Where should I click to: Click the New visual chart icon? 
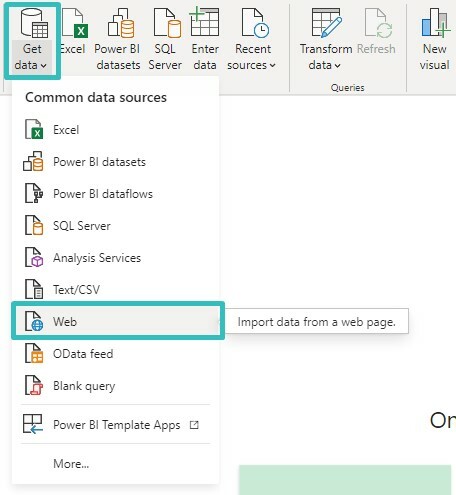click(435, 23)
